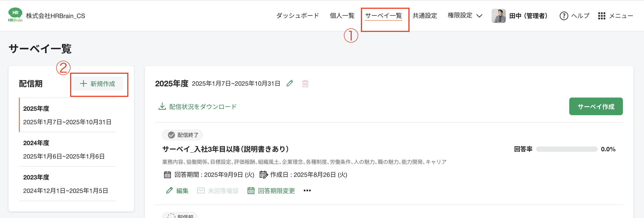Click the 編集 pencil icon on the survey
Viewport: 644px width, 218px height.
[x=170, y=190]
